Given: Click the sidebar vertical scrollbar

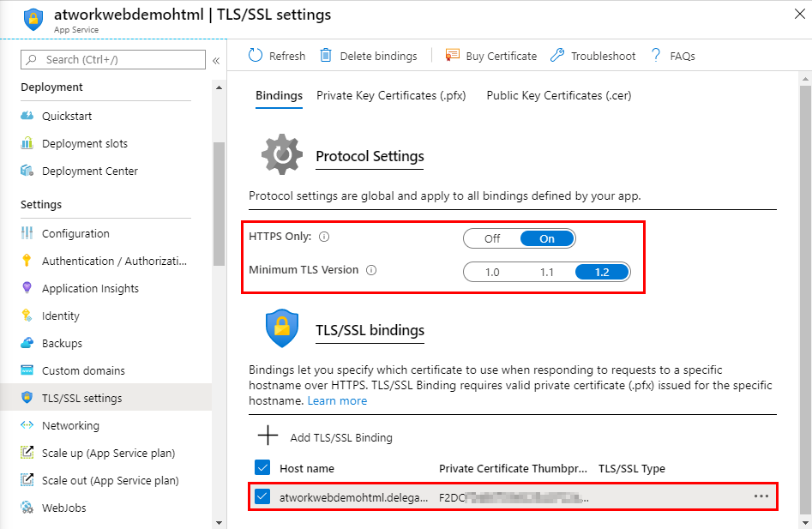Looking at the screenshot, I should [219, 257].
